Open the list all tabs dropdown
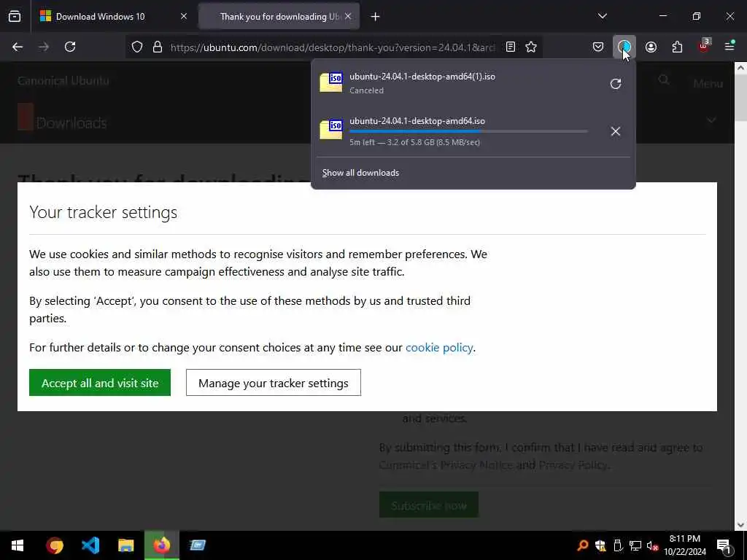Viewport: 747px width, 560px height. point(602,16)
